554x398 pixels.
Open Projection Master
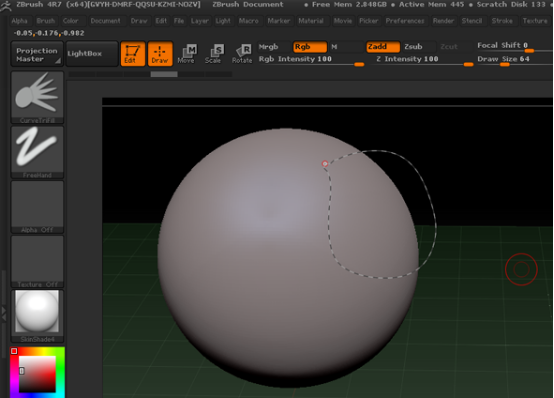37,54
